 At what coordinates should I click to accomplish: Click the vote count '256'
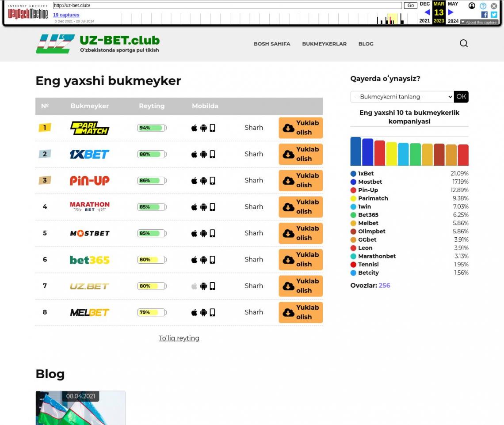point(385,285)
